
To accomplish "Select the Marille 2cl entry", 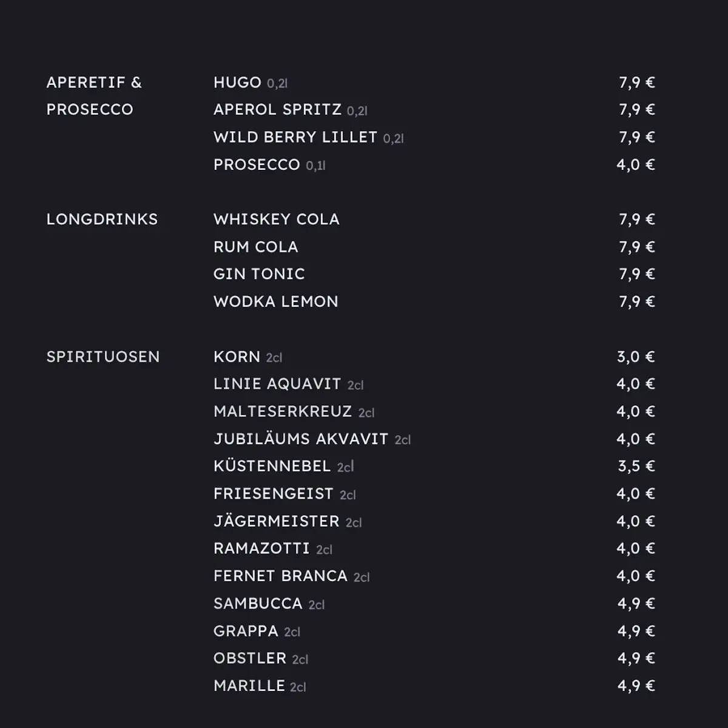I will [260, 686].
